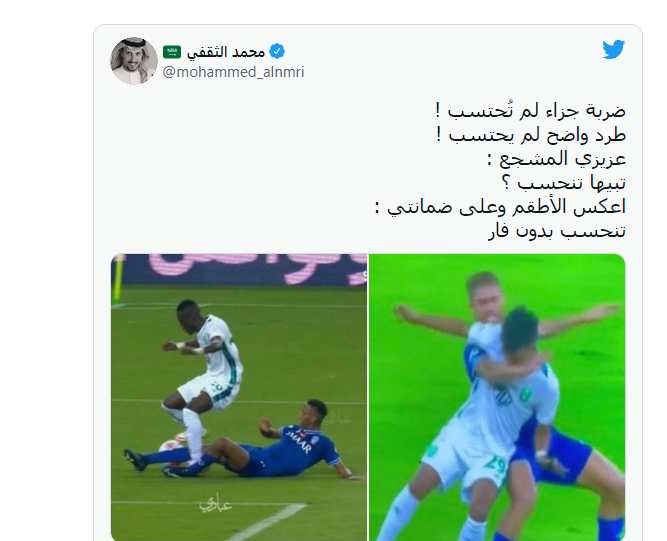Click tweet line طرد واضح لم يحتسب
The width and height of the screenshot is (667, 541).
tap(531, 135)
